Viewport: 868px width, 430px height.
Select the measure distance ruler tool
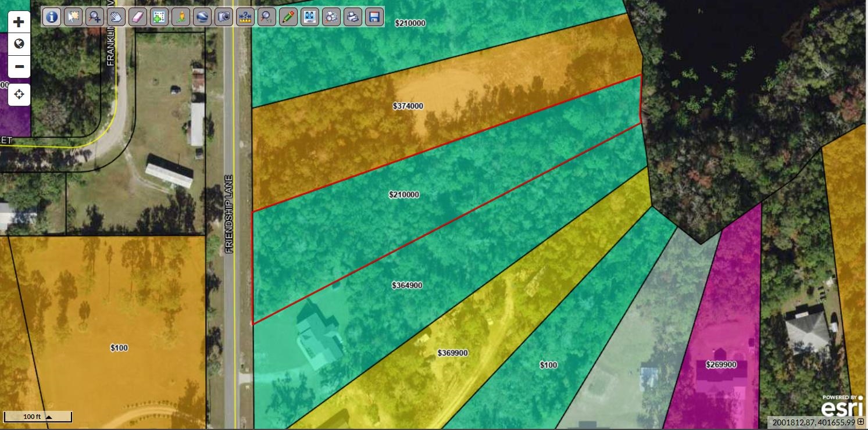(245, 17)
